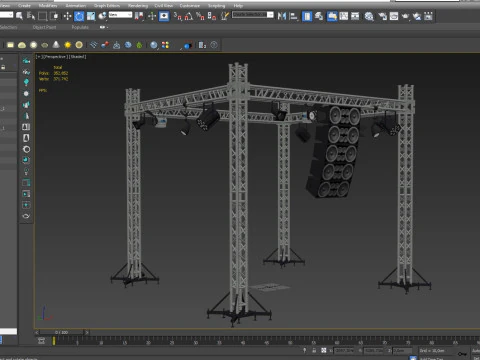Activate Select and Scale tool
The image size is (480, 360).
point(91,16)
